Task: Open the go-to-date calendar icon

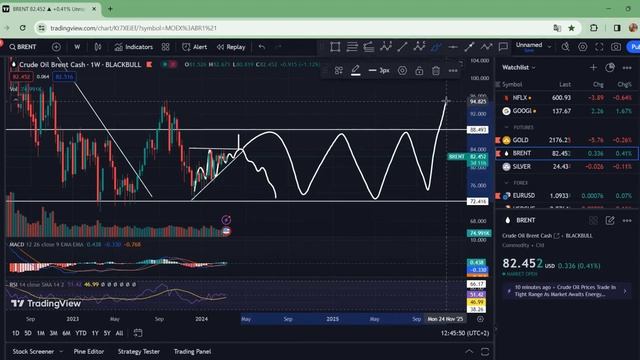Action: point(138,333)
